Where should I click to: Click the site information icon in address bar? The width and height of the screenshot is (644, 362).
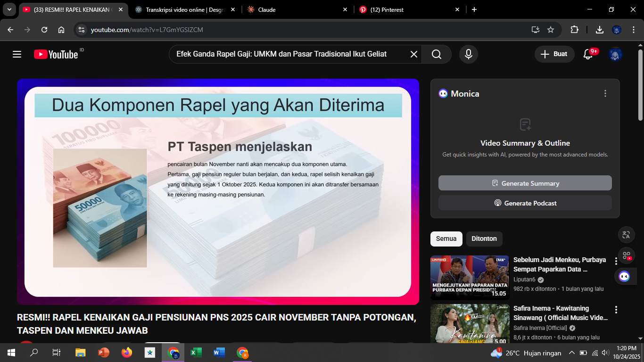[x=82, y=30]
